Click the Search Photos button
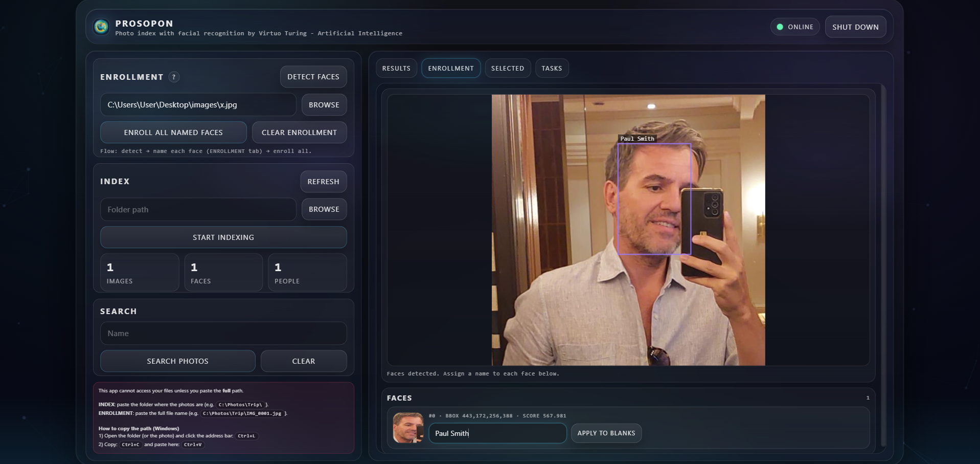This screenshot has width=980, height=464. pos(177,361)
